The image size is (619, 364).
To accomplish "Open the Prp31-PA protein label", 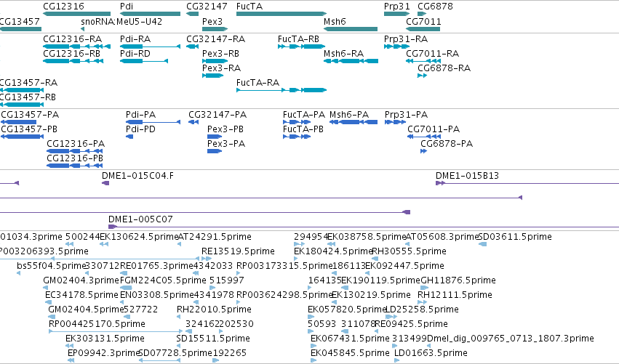I will [x=406, y=114].
